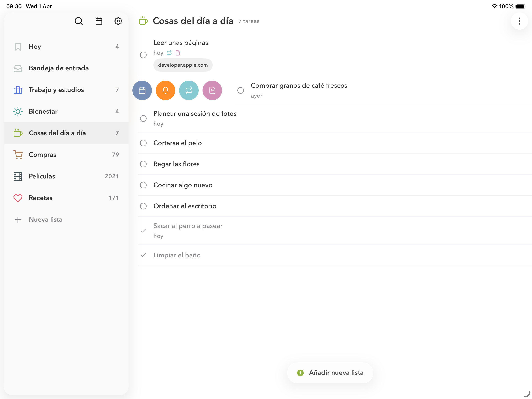Click 'Nueva lista' in sidebar
Screen dimensions: 532x399
tap(45, 220)
